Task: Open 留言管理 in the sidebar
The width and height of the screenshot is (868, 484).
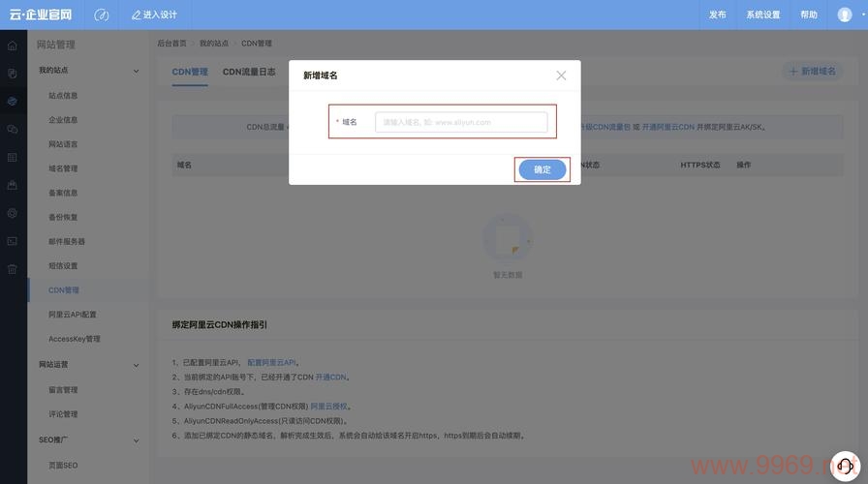Action: (63, 390)
